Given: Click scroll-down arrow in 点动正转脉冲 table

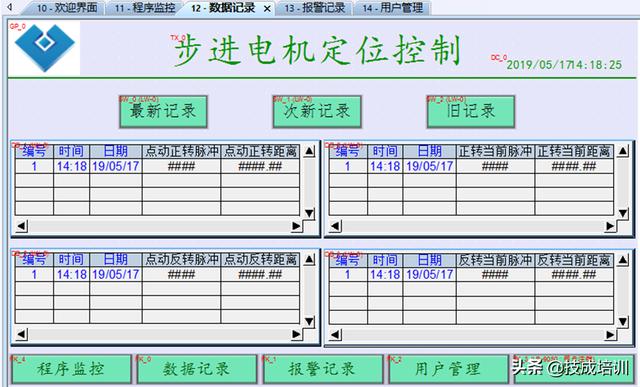Looking at the screenshot, I should 309,214.
